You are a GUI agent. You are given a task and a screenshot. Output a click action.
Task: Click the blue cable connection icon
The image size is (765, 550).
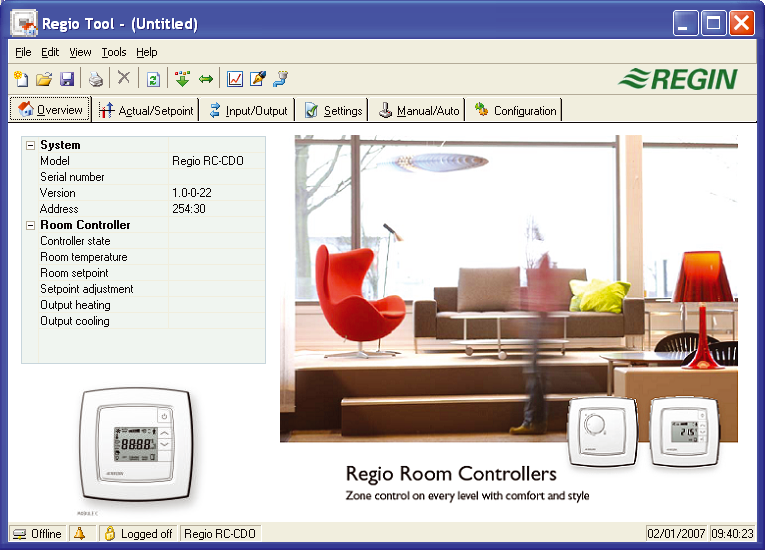pos(281,79)
